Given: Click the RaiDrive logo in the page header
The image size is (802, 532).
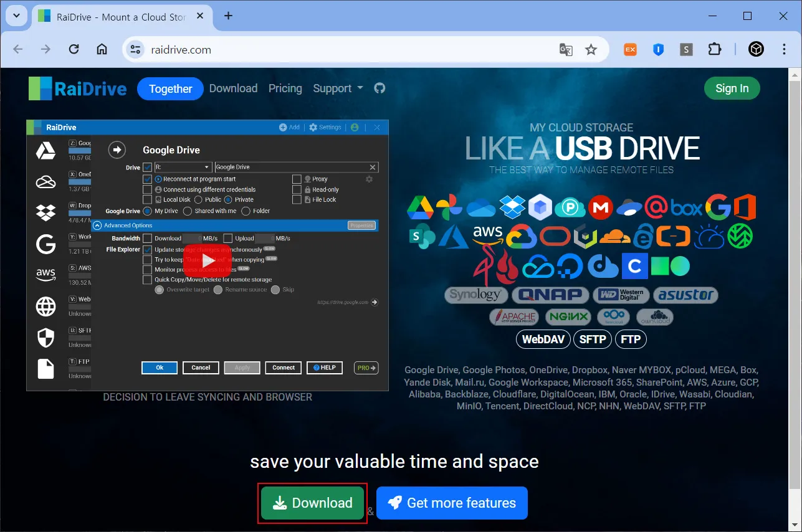Looking at the screenshot, I should tap(78, 88).
